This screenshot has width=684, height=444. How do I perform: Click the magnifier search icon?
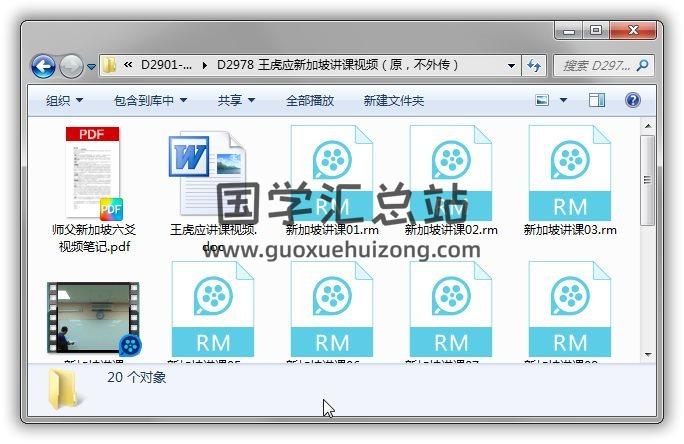pyautogui.click(x=643, y=66)
